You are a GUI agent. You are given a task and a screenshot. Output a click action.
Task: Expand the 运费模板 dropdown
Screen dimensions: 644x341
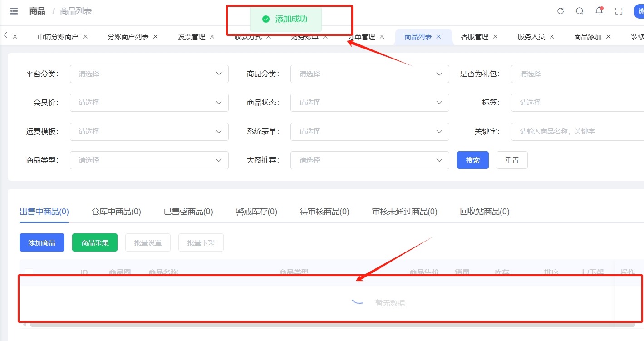click(149, 132)
